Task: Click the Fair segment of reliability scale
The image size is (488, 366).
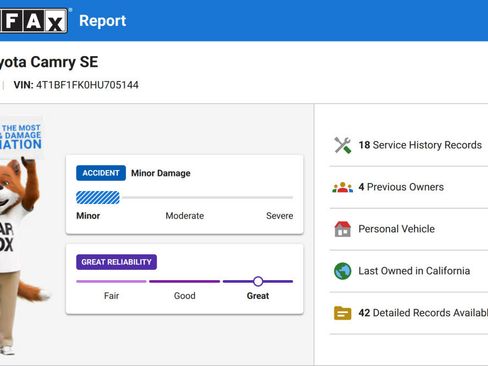Action: pyautogui.click(x=111, y=281)
